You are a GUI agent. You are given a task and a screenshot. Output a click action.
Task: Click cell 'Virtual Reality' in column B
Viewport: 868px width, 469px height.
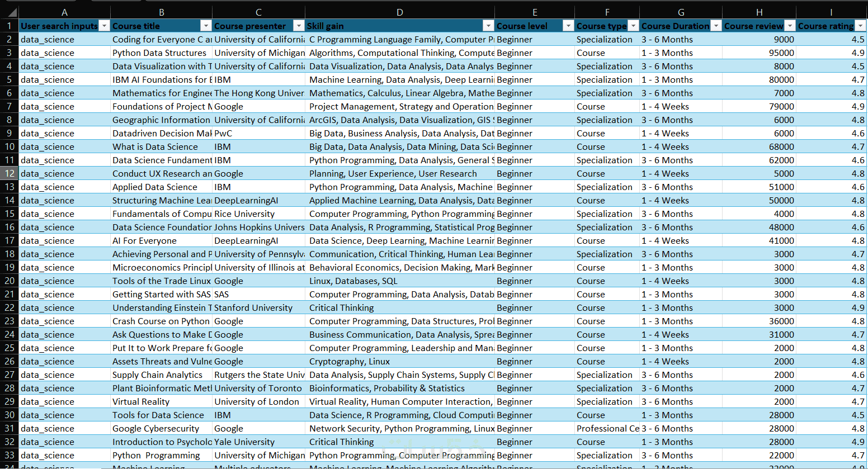point(161,401)
